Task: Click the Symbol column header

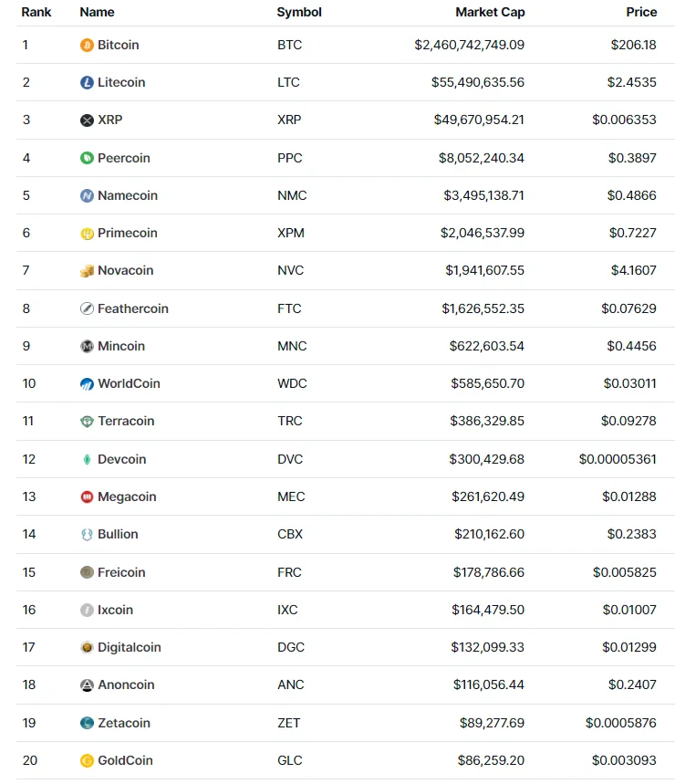Action: (299, 12)
